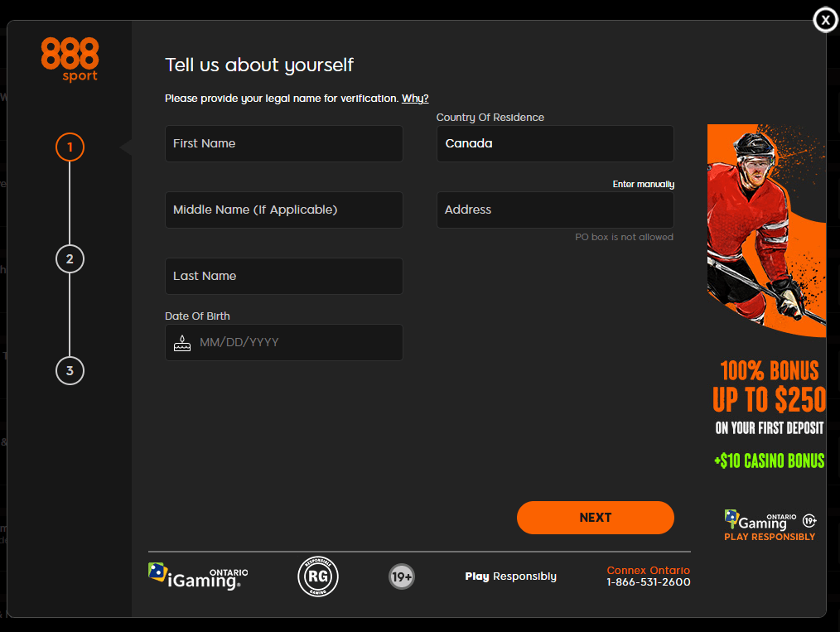Viewport: 840px width, 632px height.
Task: Close the registration dialog with the X icon
Action: 826,21
